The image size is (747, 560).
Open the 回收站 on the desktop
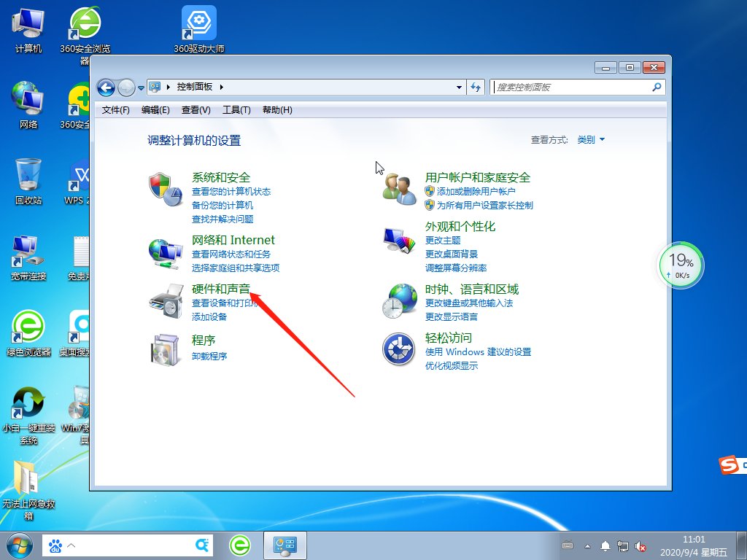click(28, 173)
